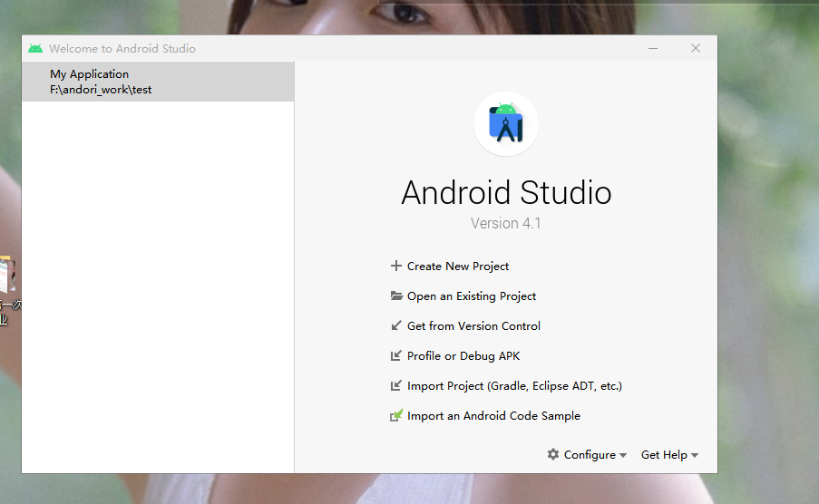The height and width of the screenshot is (504, 819).
Task: Click the F:\andori_work\test project path
Action: click(101, 90)
